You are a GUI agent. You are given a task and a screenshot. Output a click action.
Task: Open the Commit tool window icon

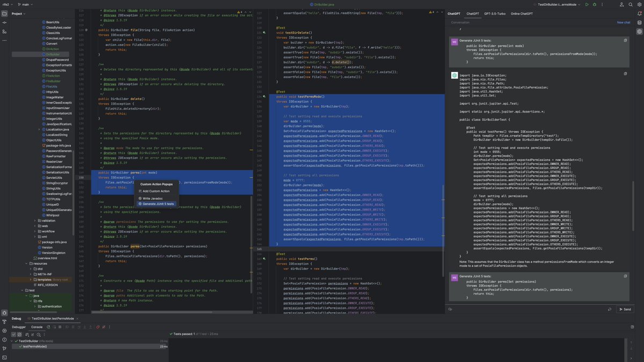pyautogui.click(x=4, y=23)
